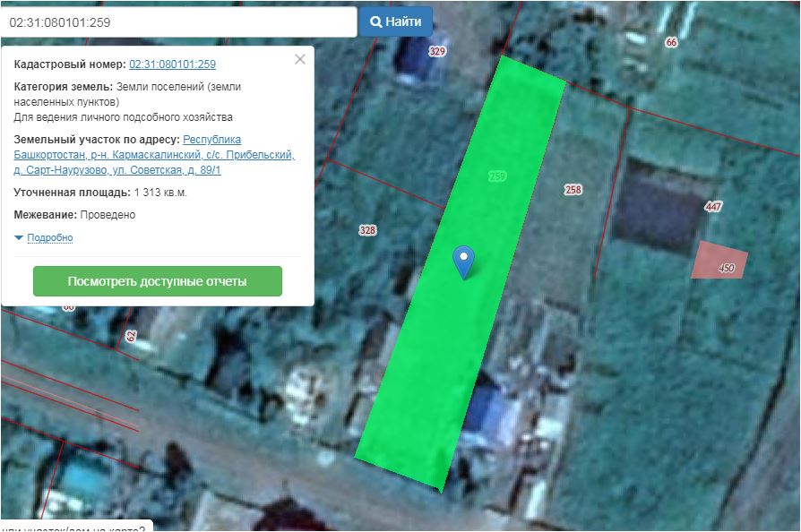Focus the cadastral number search field
801x532 pixels.
click(x=179, y=21)
